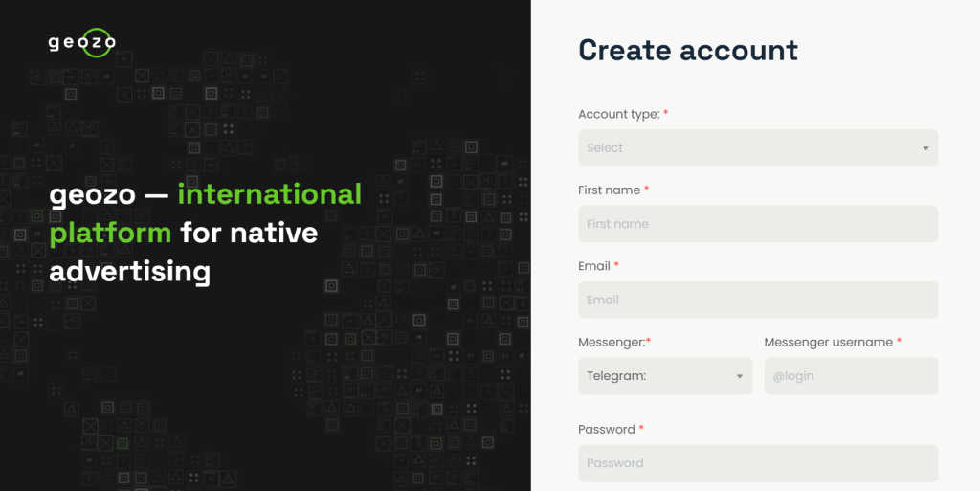The width and height of the screenshot is (980, 491).
Task: Open the Messenger Telegram dropdown
Action: coord(665,376)
